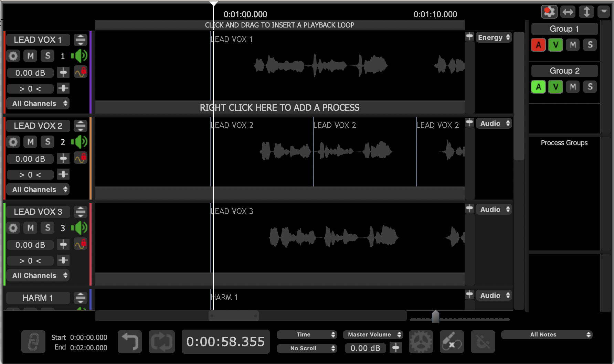Toggle Group 1 A button
Viewport: 614px width, 364px height.
pyautogui.click(x=538, y=45)
